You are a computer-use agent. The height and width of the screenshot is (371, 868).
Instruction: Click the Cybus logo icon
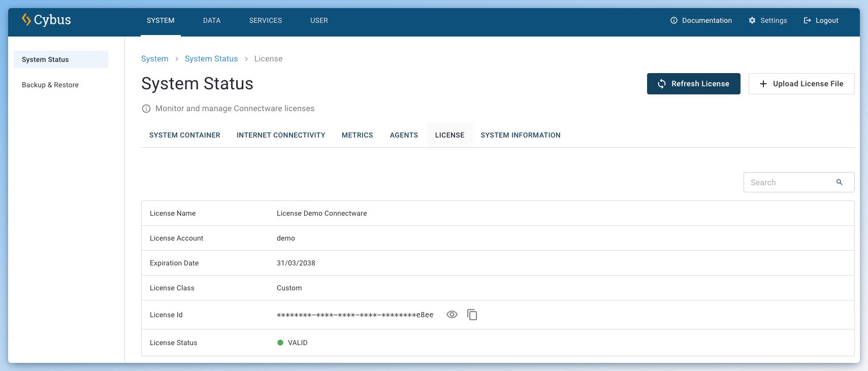click(x=26, y=19)
